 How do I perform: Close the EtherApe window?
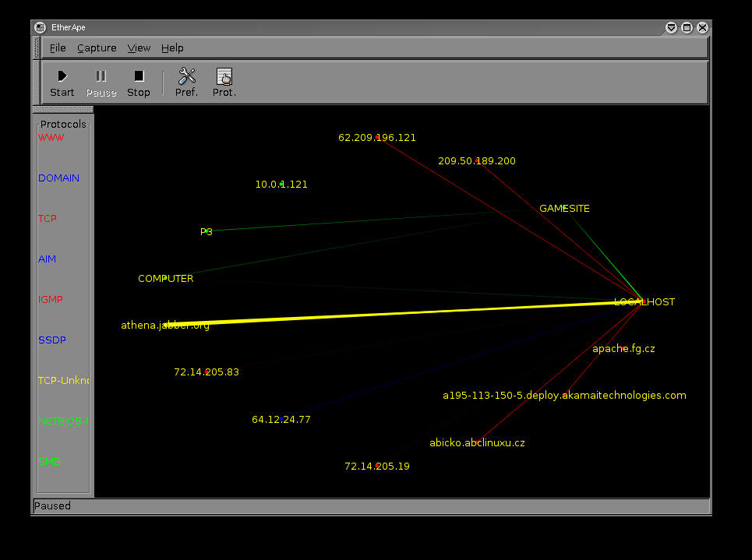tap(703, 28)
